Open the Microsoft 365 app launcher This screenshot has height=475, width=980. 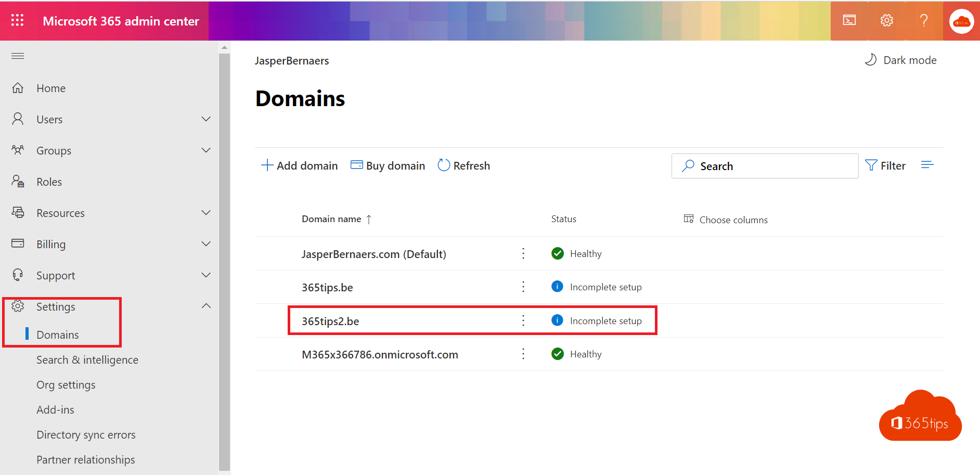pyautogui.click(x=17, y=20)
